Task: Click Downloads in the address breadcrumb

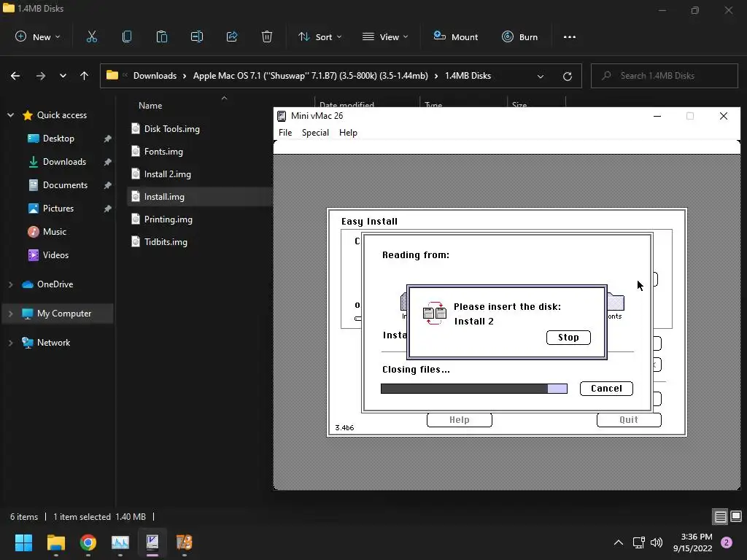Action: click(x=155, y=76)
